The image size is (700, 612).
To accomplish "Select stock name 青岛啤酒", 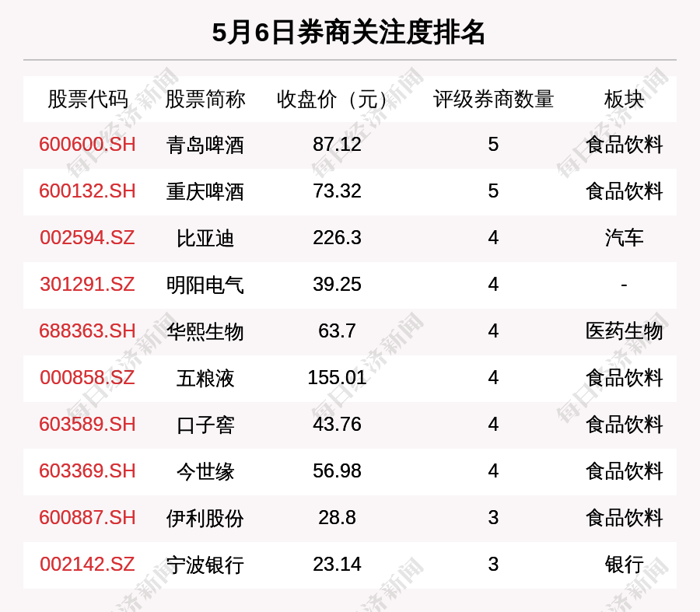I will (x=205, y=145).
